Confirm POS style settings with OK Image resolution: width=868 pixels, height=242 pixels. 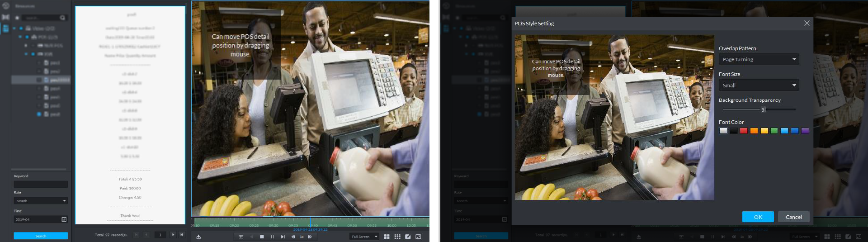click(x=758, y=217)
